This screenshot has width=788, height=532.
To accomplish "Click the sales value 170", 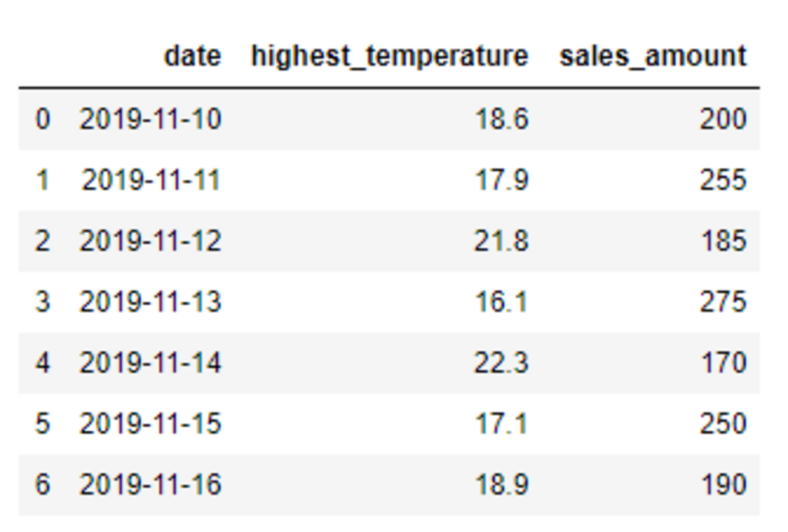I will coord(723,363).
